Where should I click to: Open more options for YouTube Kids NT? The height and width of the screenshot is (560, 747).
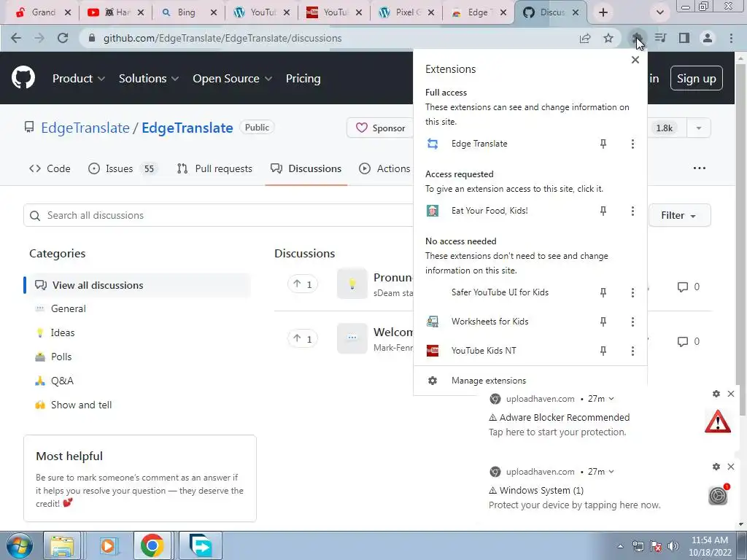tap(632, 351)
